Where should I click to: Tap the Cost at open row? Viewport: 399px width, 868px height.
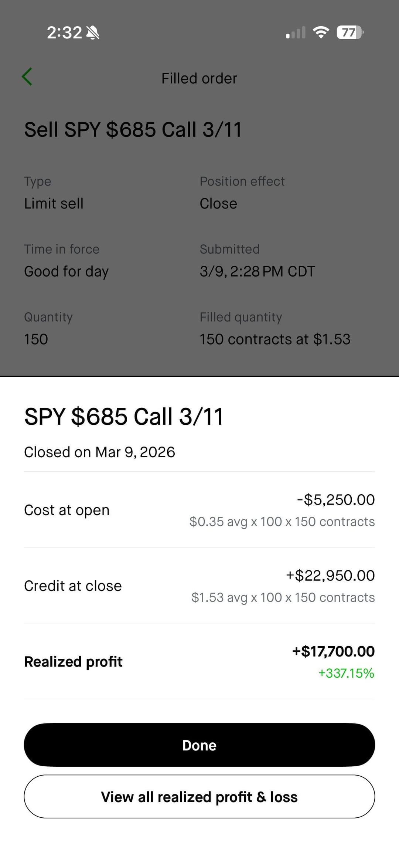coord(199,510)
